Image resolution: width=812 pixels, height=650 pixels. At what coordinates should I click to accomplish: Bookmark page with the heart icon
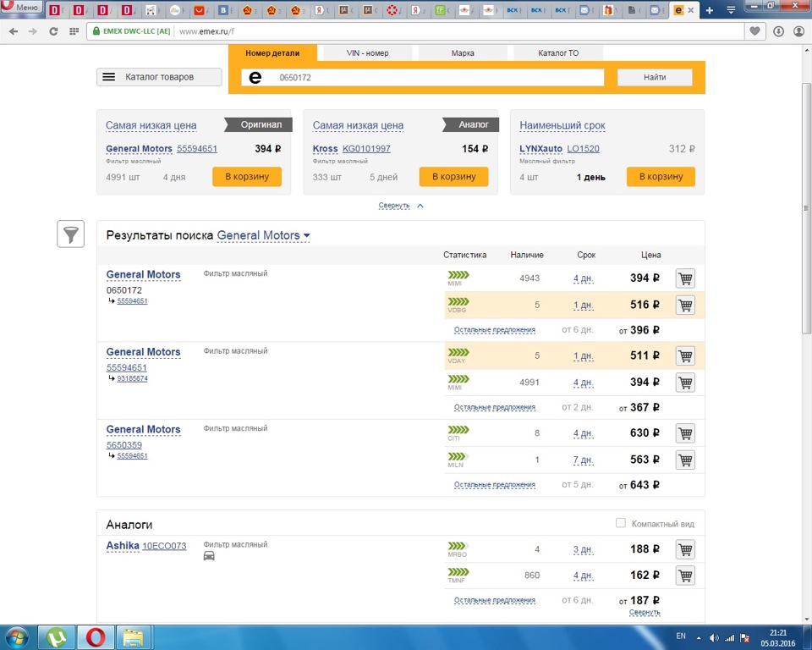[x=755, y=31]
